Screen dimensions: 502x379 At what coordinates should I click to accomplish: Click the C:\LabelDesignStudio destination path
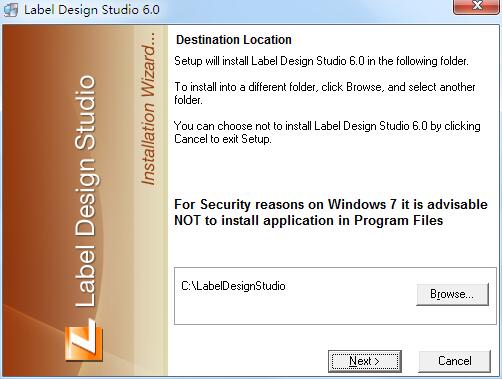coord(233,286)
